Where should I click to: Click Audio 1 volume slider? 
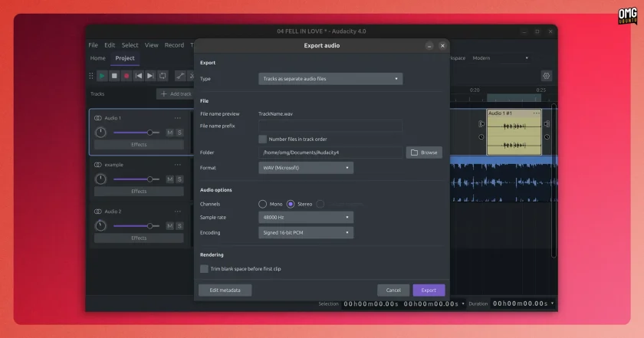[136, 133]
